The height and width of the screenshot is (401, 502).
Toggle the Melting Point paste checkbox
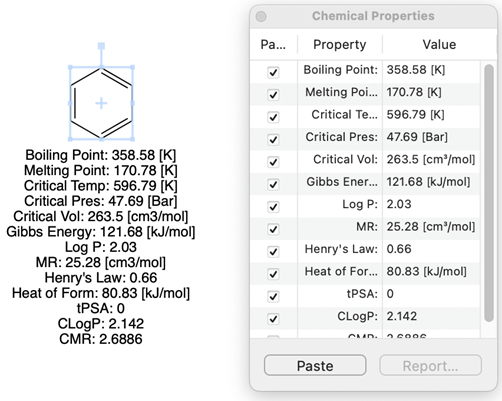point(273,95)
